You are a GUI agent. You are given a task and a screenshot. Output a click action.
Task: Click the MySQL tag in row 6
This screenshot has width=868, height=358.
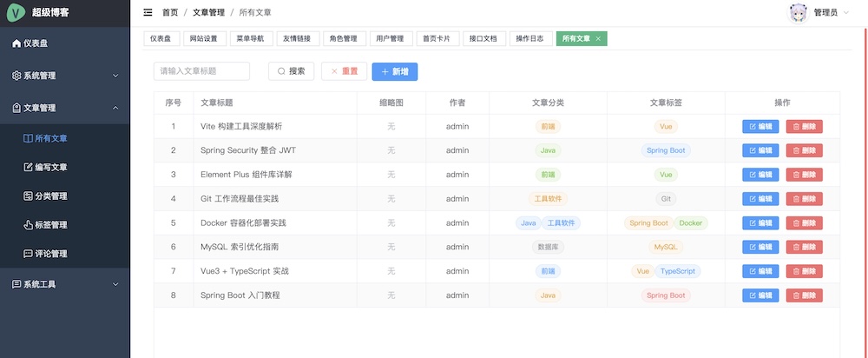tap(666, 247)
